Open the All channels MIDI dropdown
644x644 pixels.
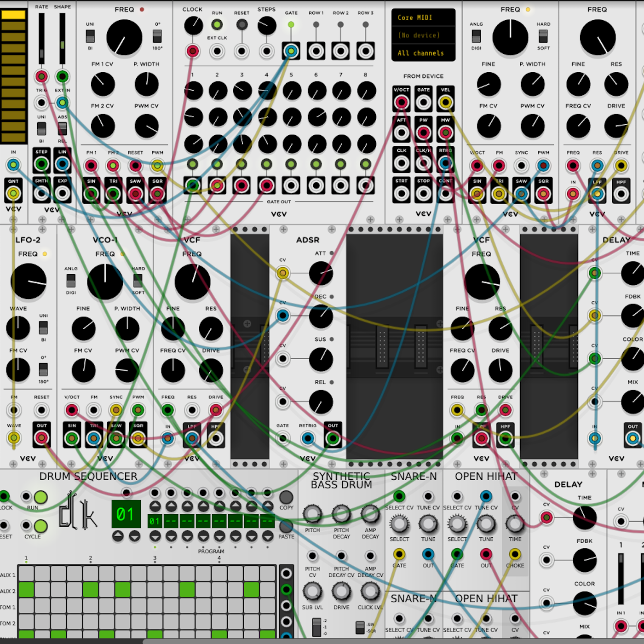pos(423,53)
